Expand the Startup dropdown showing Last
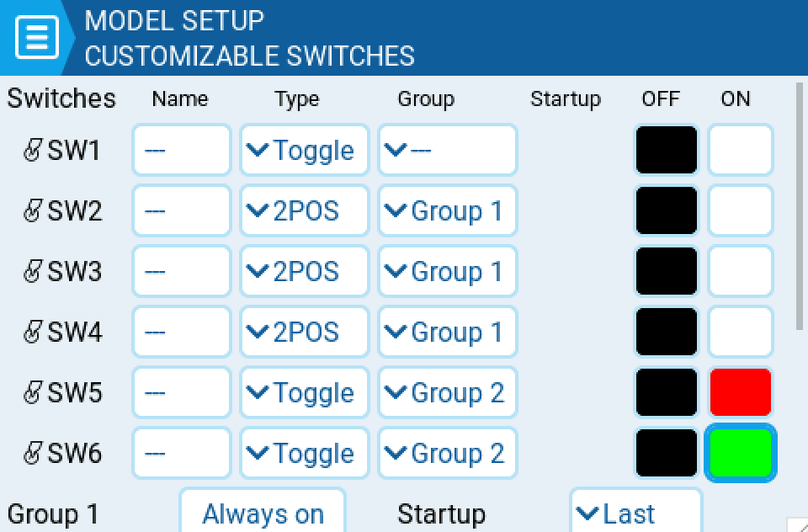This screenshot has height=532, width=808. 636,512
